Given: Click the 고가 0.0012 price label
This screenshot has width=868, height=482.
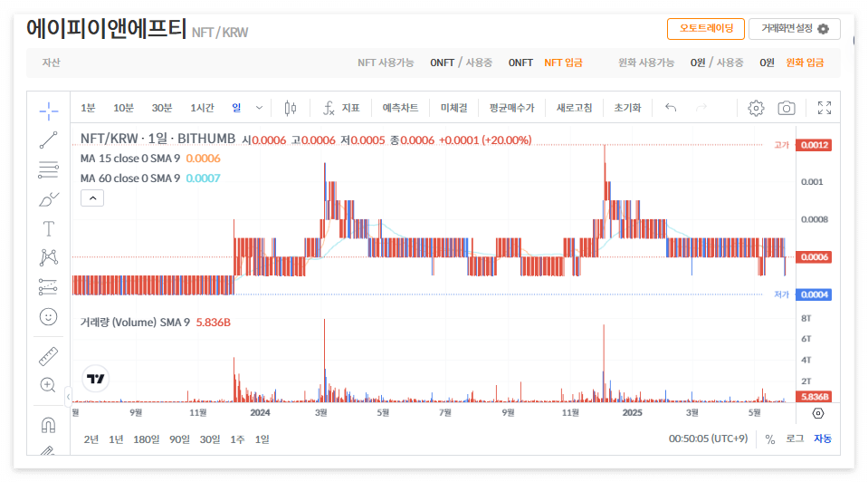Looking at the screenshot, I should coord(815,145).
